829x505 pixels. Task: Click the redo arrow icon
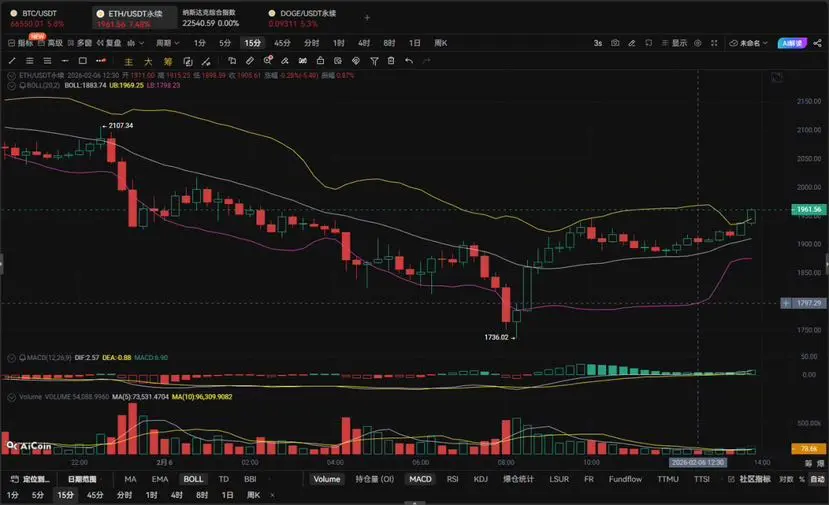(x=427, y=61)
